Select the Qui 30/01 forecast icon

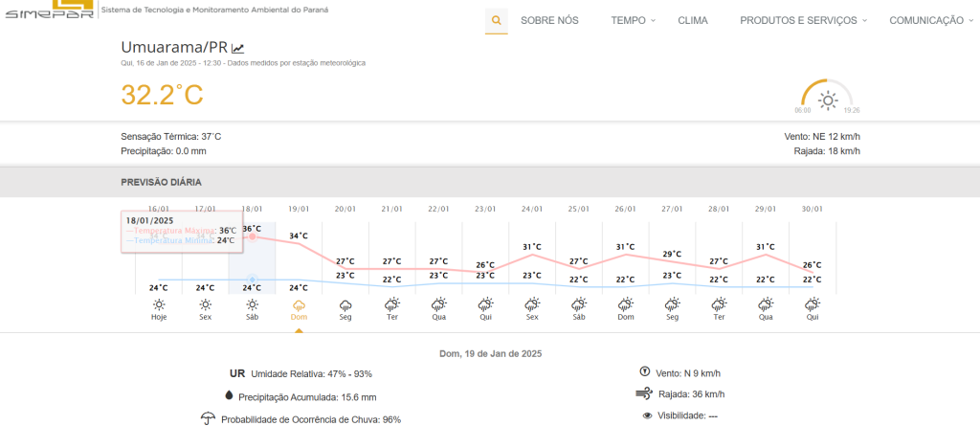pos(813,304)
